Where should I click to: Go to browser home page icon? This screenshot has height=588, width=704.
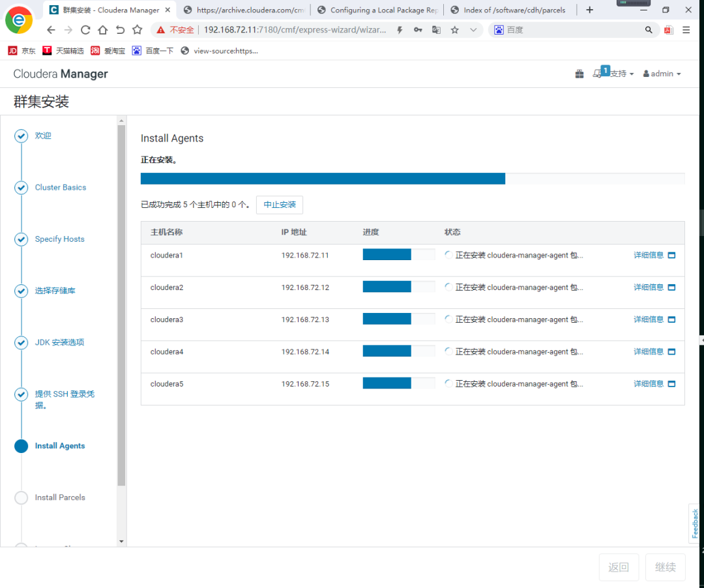click(103, 30)
